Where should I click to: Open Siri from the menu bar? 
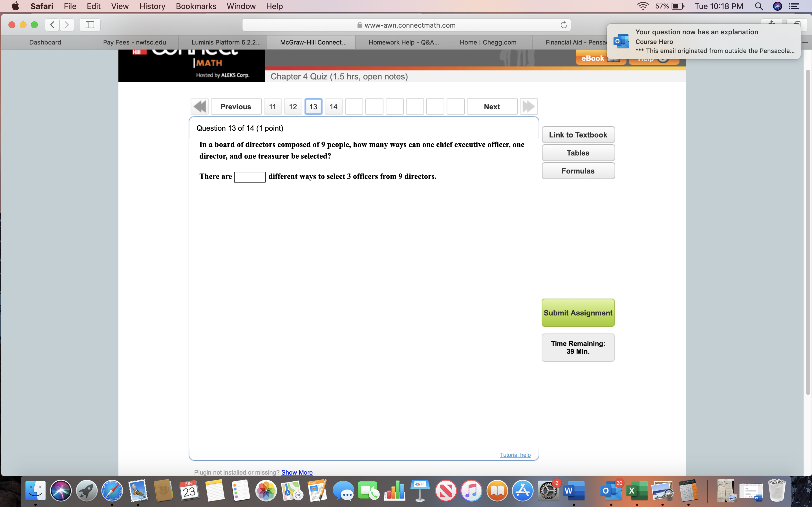[778, 6]
